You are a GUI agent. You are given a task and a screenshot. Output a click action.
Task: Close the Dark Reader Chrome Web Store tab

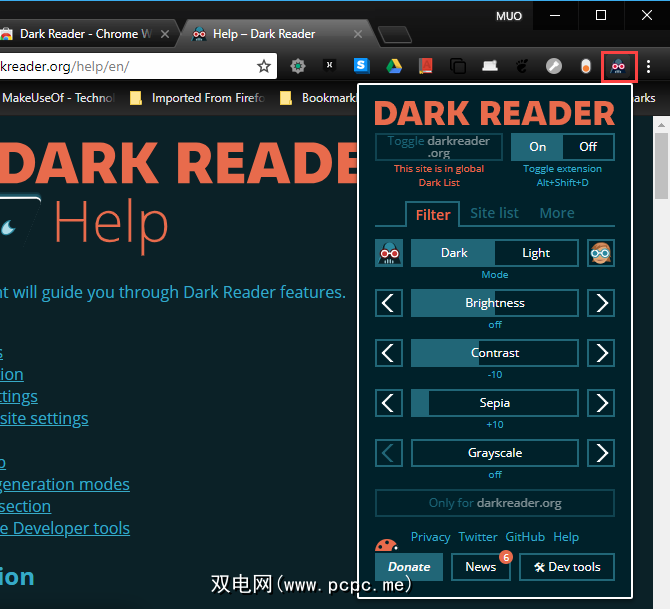click(165, 34)
